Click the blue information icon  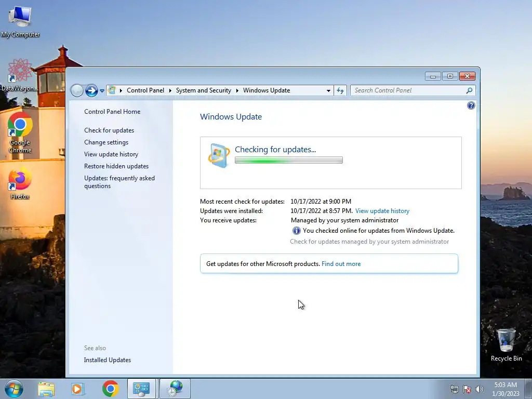point(296,231)
